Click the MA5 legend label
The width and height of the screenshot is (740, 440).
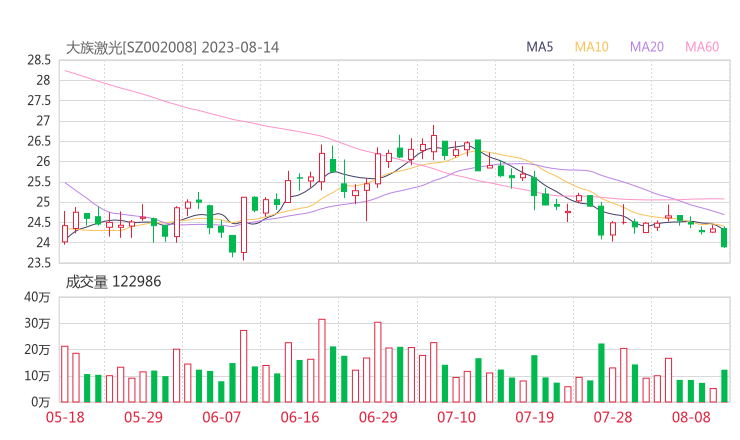coord(539,47)
